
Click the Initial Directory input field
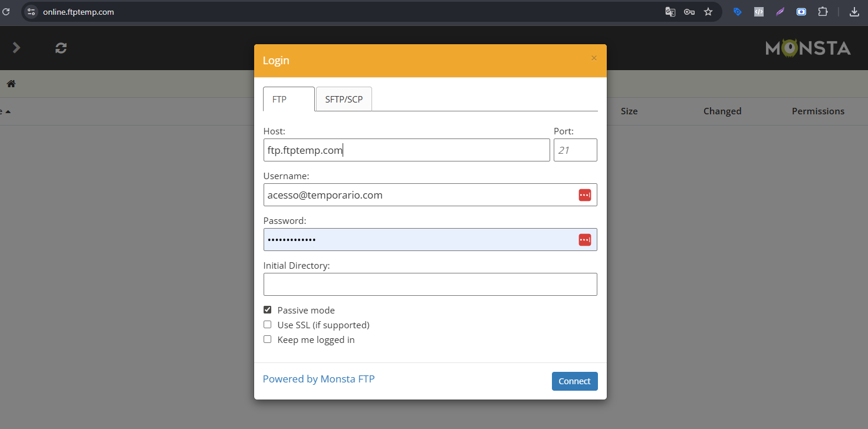[x=430, y=284]
